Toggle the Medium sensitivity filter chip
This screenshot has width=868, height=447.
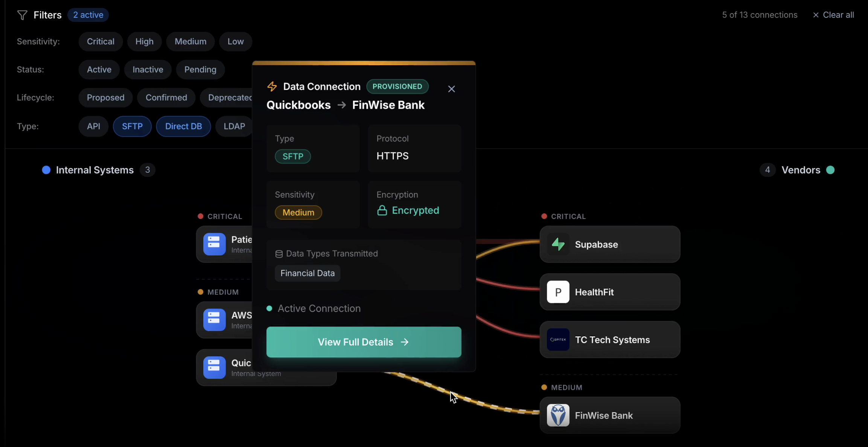[x=190, y=41]
